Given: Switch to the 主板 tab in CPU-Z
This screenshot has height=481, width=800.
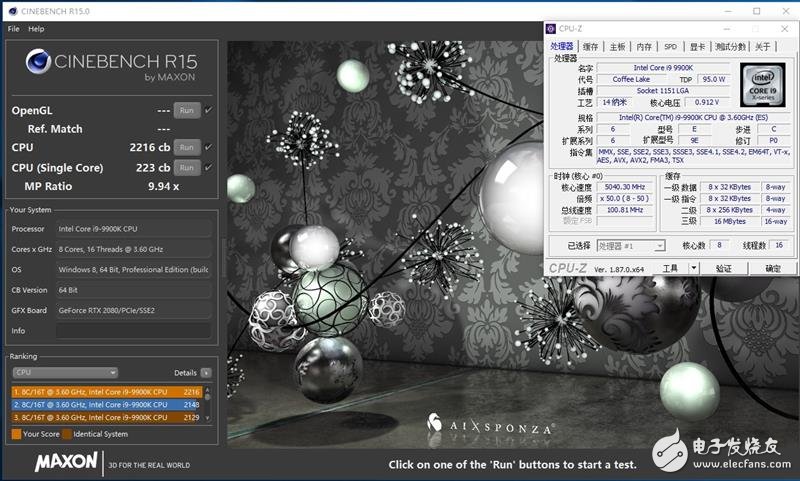Looking at the screenshot, I should (x=617, y=46).
